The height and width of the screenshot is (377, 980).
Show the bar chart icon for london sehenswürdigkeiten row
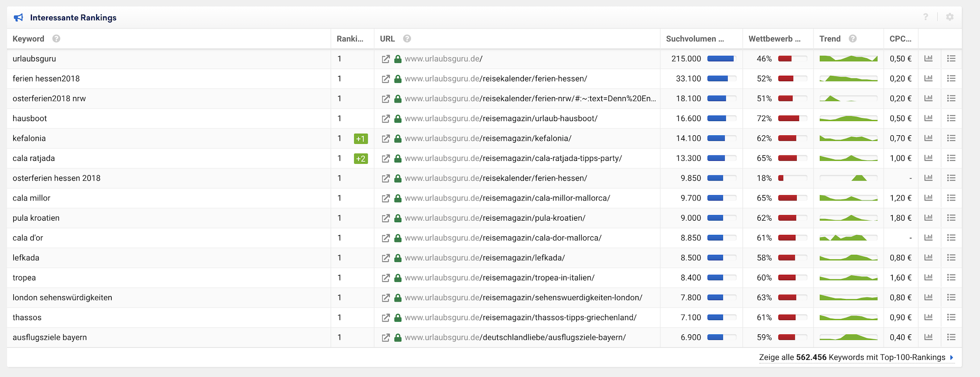coord(929,297)
